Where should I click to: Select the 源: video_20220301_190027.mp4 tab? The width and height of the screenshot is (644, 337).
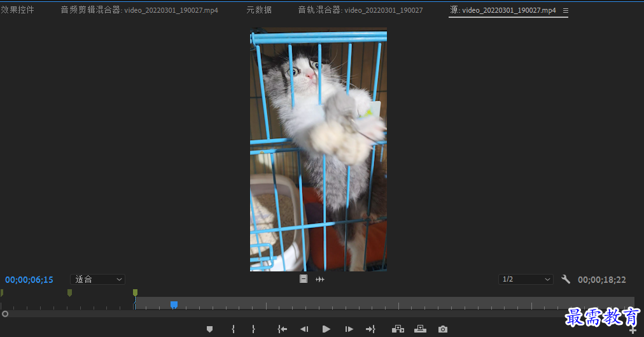(503, 10)
